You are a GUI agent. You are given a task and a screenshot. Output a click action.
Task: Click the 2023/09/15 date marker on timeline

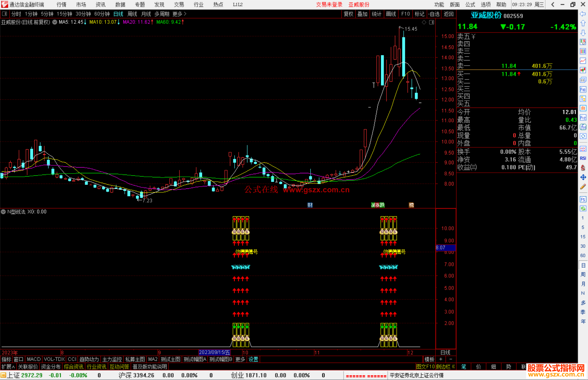pos(215,352)
